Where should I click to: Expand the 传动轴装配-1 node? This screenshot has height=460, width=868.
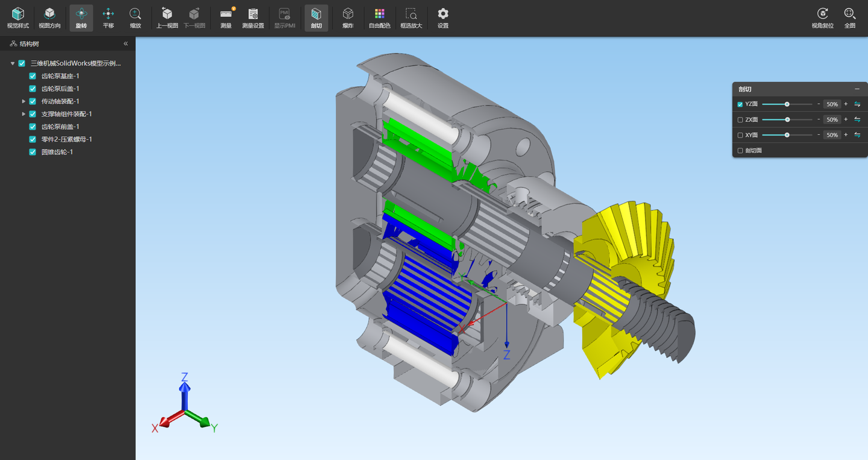(x=24, y=101)
